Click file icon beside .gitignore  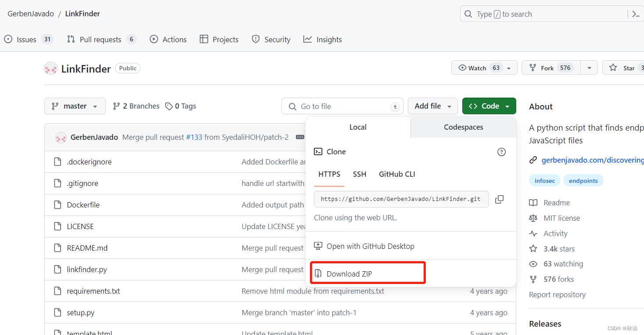coord(58,183)
